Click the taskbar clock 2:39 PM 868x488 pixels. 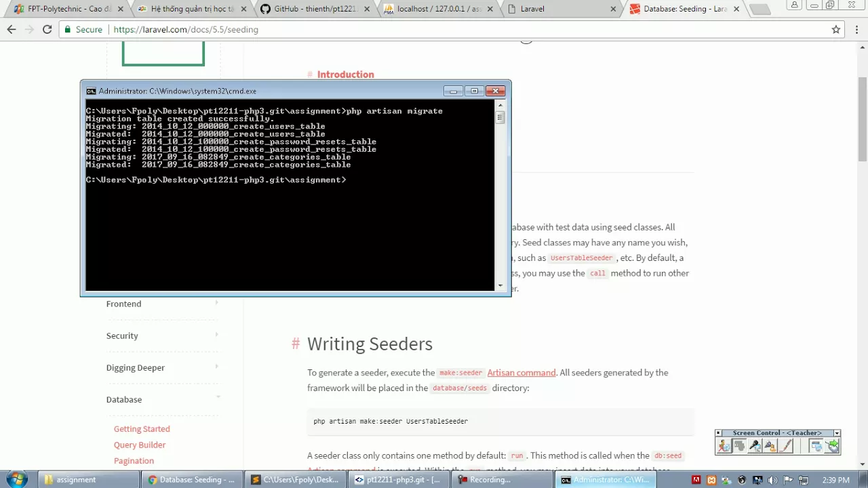[835, 480]
